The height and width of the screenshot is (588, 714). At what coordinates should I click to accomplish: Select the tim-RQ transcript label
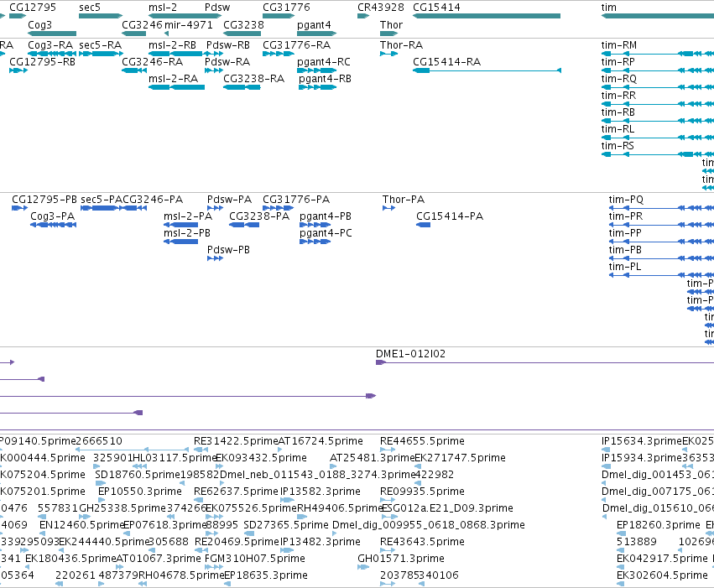pyautogui.click(x=619, y=79)
